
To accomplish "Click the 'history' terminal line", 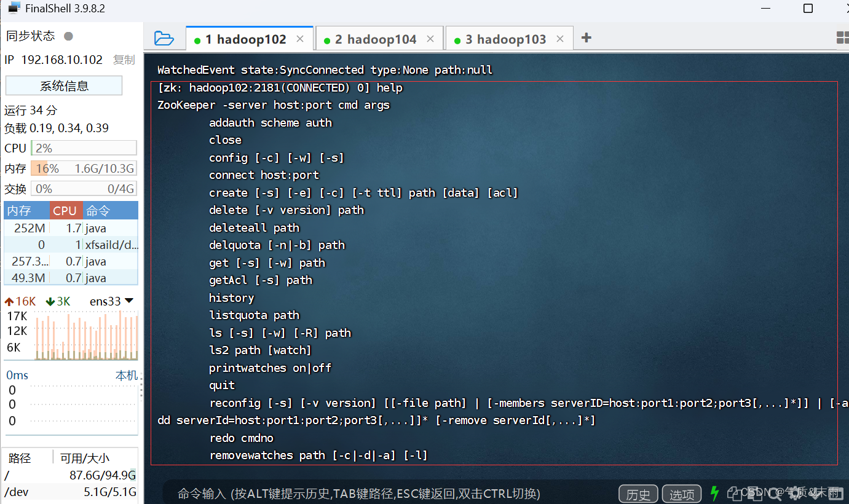I will (232, 297).
